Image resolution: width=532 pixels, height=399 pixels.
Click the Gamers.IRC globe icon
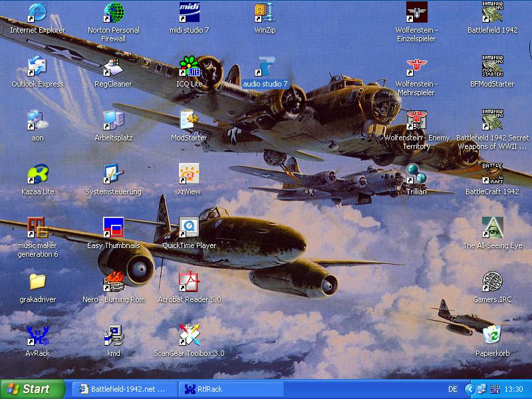click(492, 282)
